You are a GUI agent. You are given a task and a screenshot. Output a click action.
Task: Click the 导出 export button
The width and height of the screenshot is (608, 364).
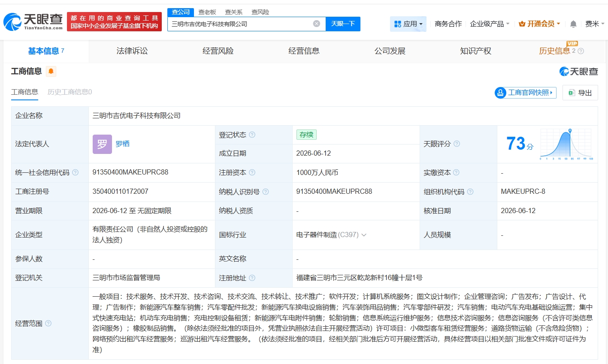[580, 93]
